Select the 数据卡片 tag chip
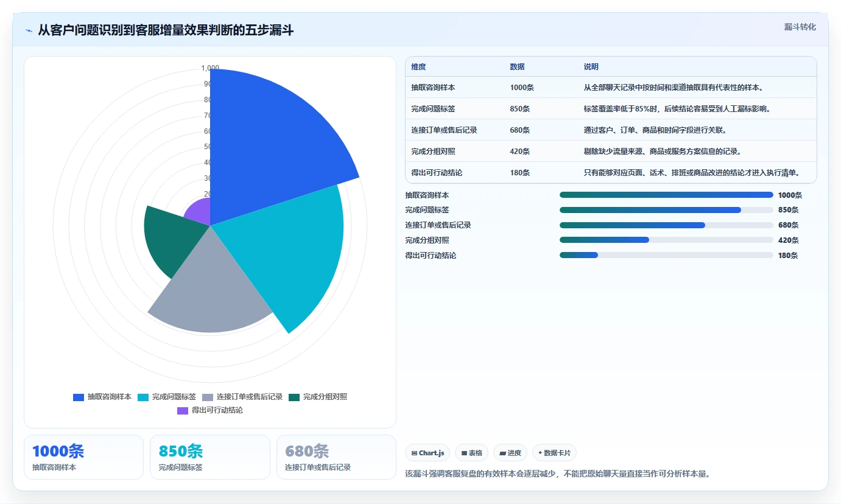841x504 pixels. pyautogui.click(x=554, y=453)
